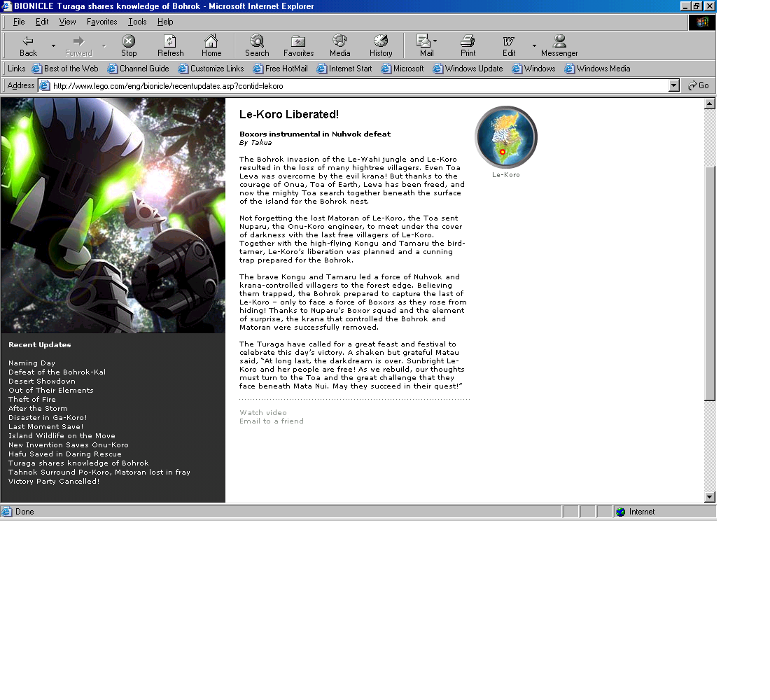The height and width of the screenshot is (700, 770).
Task: Open the Windows Media shortcut
Action: pos(597,69)
